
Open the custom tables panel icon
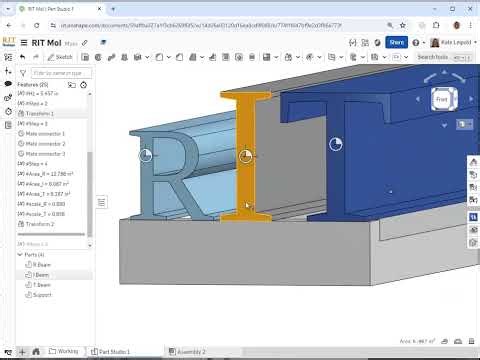coord(8,125)
